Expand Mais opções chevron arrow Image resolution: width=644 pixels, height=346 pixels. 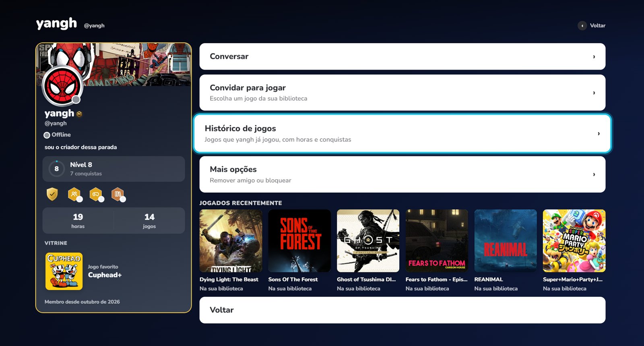click(594, 174)
